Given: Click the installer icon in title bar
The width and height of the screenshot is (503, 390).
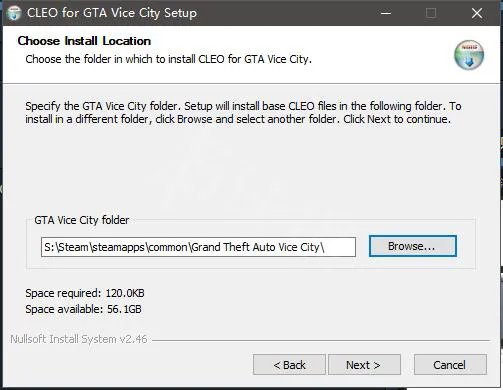Looking at the screenshot, I should point(14,13).
